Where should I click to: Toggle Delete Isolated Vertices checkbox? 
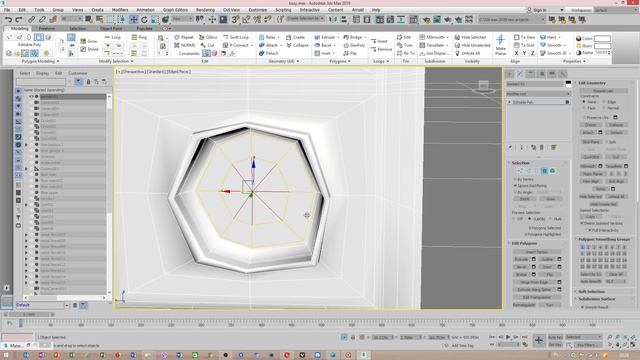[582, 223]
